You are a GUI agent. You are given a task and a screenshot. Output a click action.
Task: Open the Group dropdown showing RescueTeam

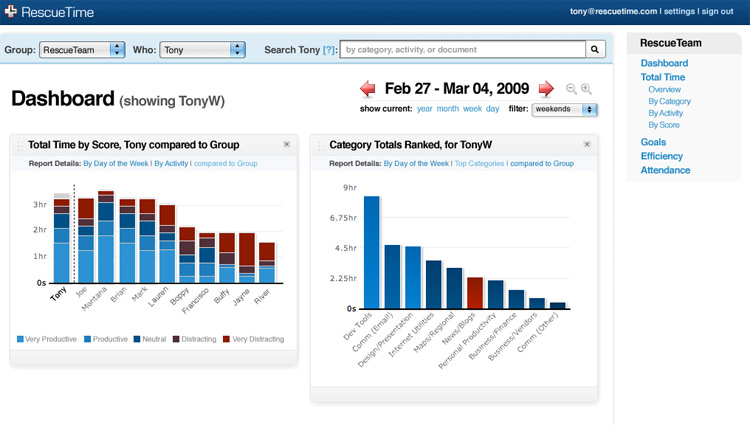pos(82,49)
